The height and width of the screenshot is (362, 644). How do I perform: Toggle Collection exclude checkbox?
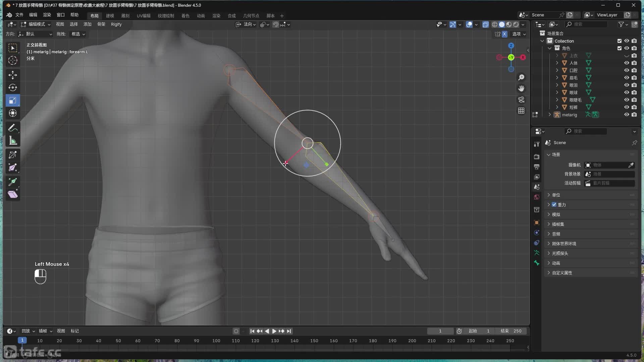tap(620, 41)
